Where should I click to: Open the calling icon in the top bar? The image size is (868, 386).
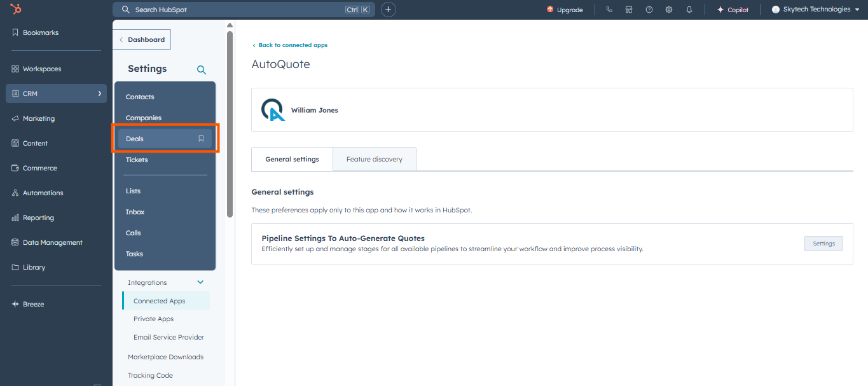[609, 9]
